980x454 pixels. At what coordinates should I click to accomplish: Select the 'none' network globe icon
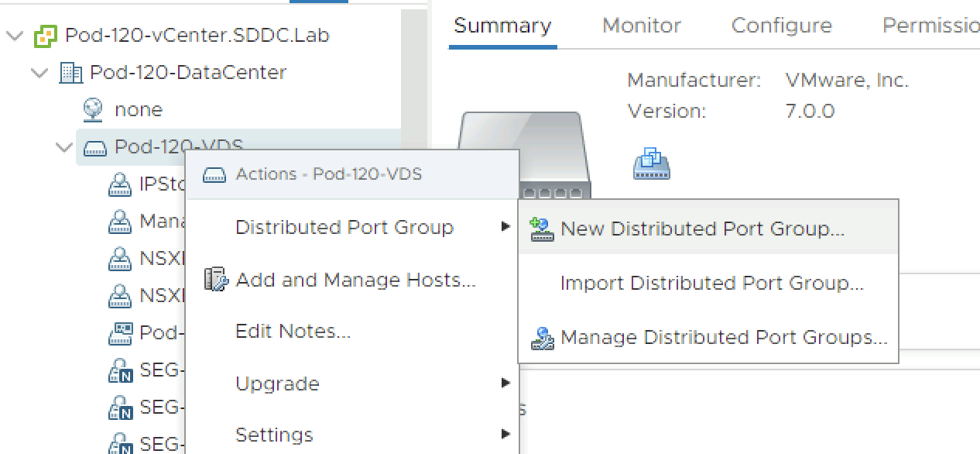pos(93,110)
